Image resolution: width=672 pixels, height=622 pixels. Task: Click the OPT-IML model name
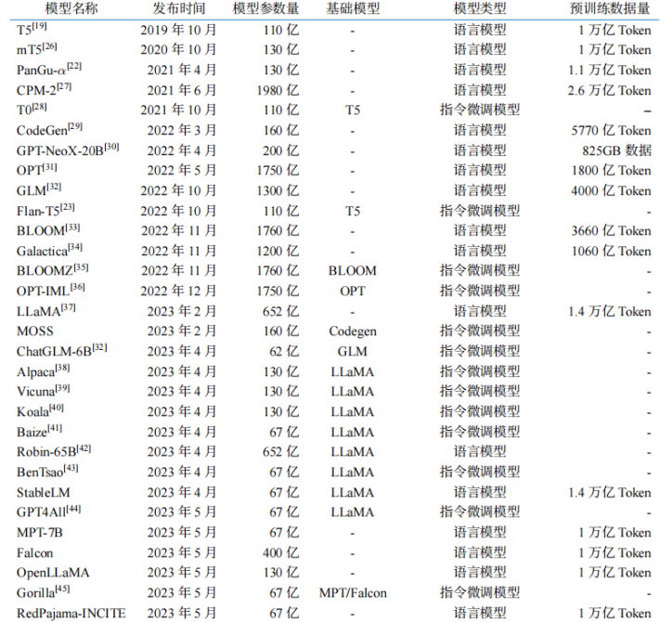pyautogui.click(x=50, y=291)
